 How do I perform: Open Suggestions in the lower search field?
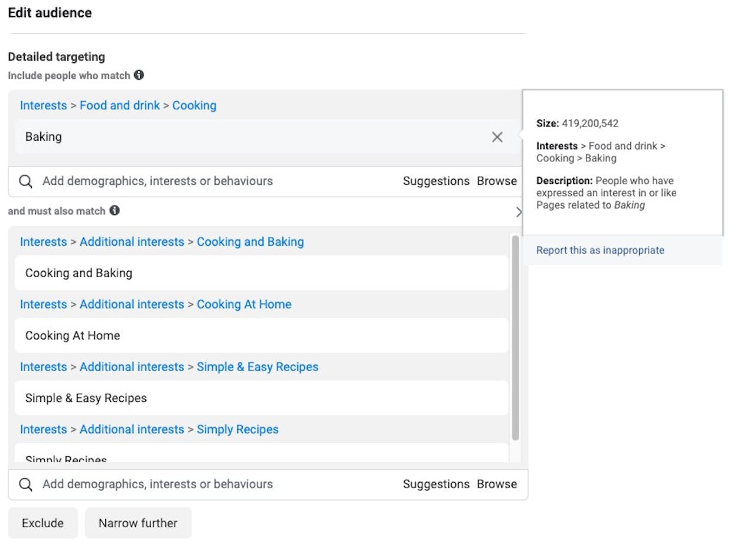436,485
